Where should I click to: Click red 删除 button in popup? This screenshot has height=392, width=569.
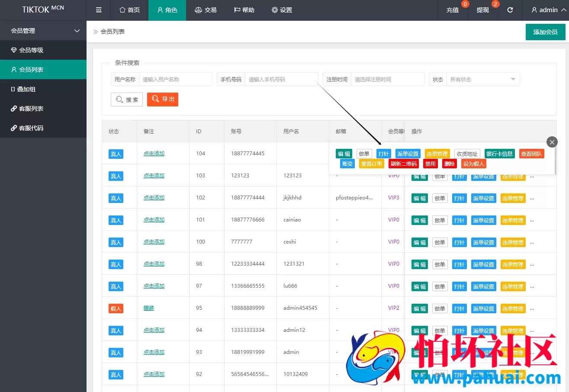(450, 164)
